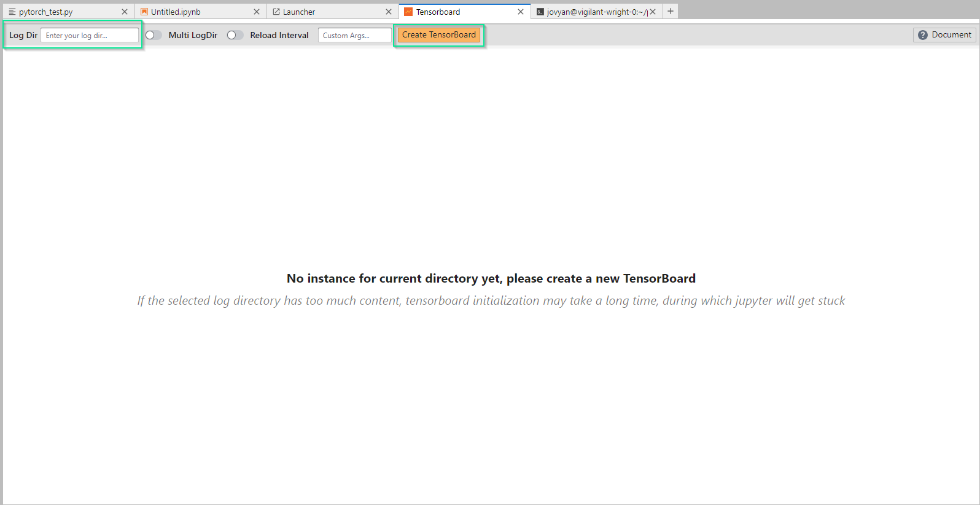The height and width of the screenshot is (505, 980).
Task: Click the Create TensorBoard button
Action: tap(439, 35)
